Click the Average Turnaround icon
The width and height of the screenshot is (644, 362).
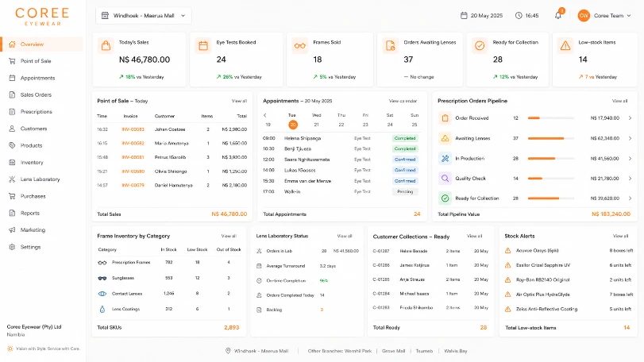point(259,266)
